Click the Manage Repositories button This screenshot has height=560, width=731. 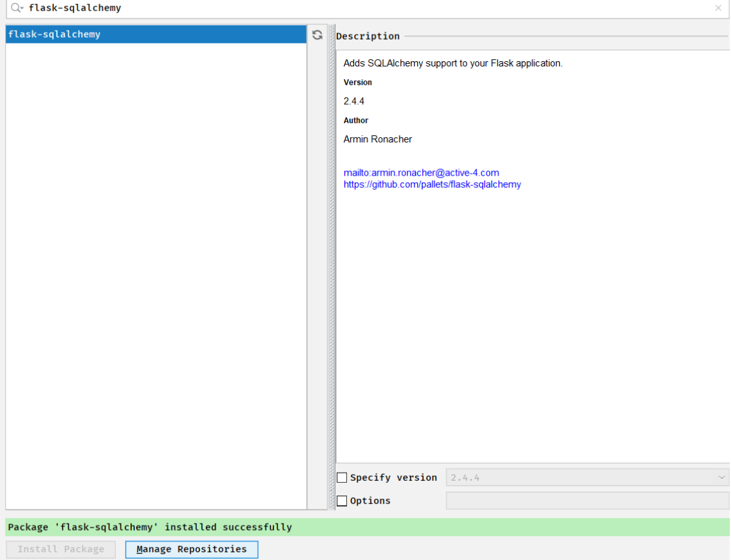[192, 549]
